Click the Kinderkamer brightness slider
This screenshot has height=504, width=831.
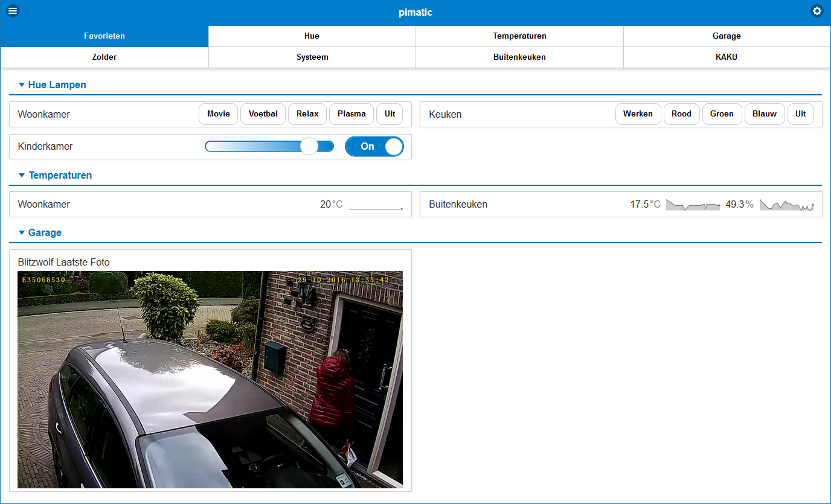(x=269, y=147)
